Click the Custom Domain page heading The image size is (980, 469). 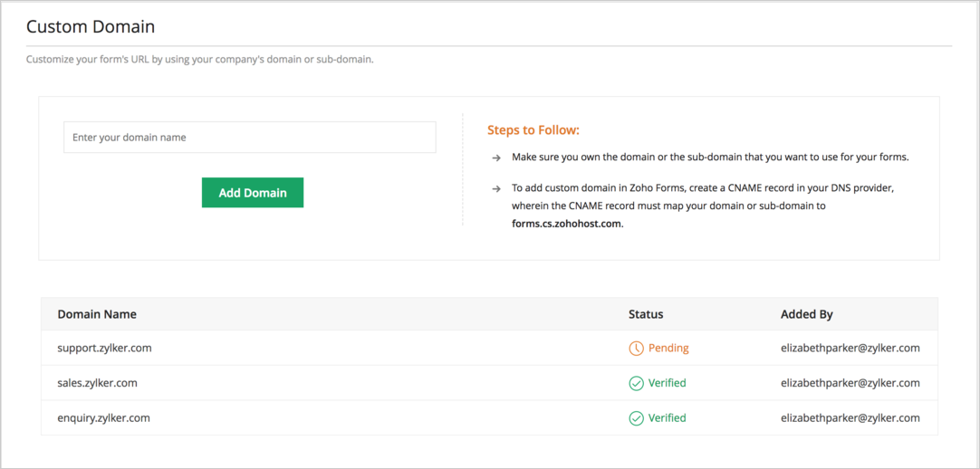(91, 27)
